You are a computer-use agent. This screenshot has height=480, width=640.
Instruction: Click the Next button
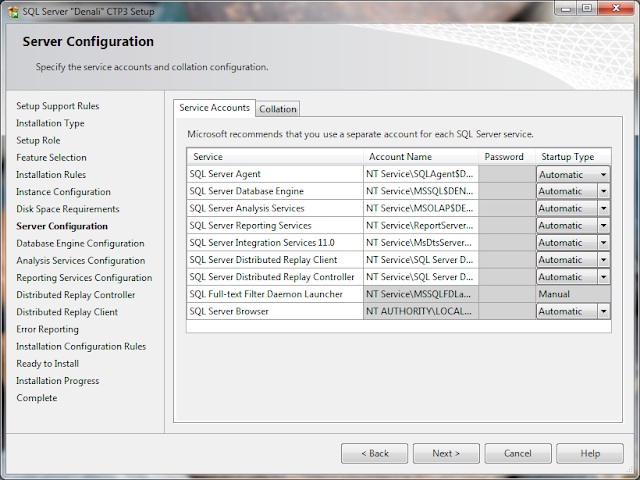(x=446, y=453)
